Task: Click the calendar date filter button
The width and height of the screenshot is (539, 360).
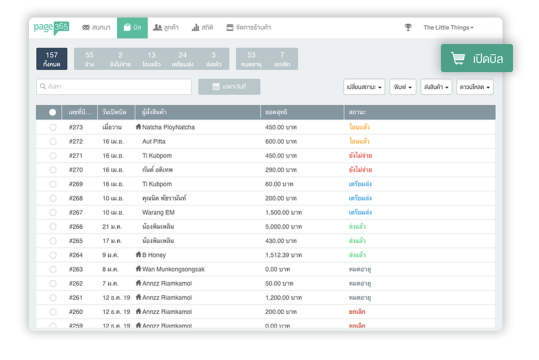Action: pos(229,87)
